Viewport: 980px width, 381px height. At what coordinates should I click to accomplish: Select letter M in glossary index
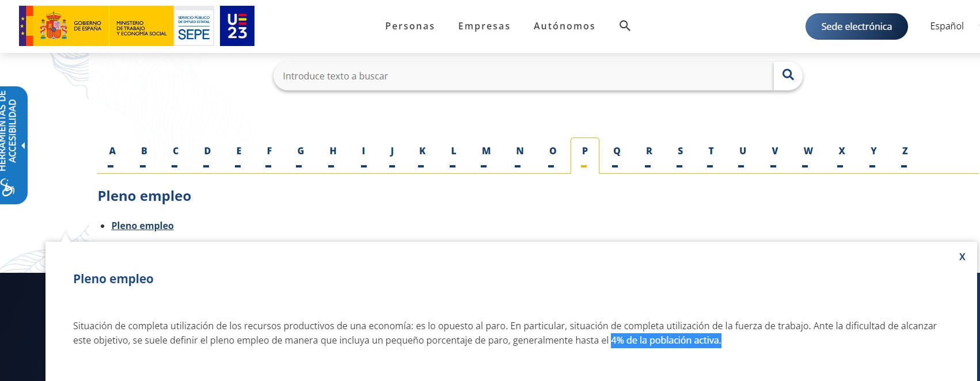pyautogui.click(x=486, y=151)
